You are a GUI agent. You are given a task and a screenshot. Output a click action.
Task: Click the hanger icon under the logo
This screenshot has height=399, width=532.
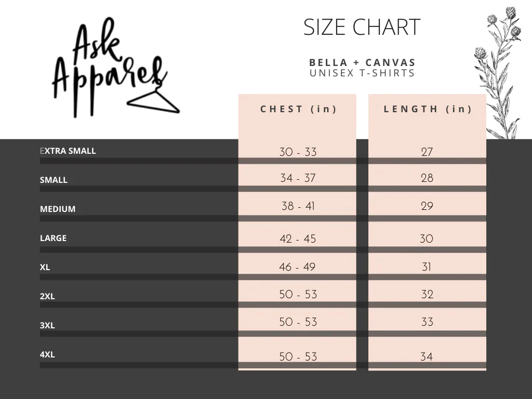(x=153, y=99)
